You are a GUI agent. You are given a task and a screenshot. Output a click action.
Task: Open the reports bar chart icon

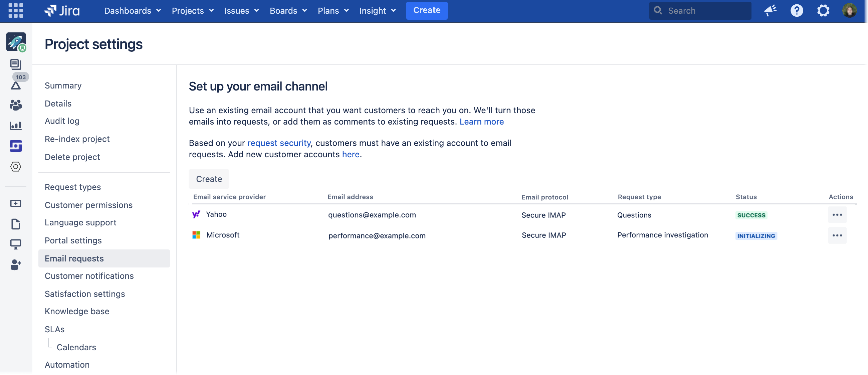15,126
